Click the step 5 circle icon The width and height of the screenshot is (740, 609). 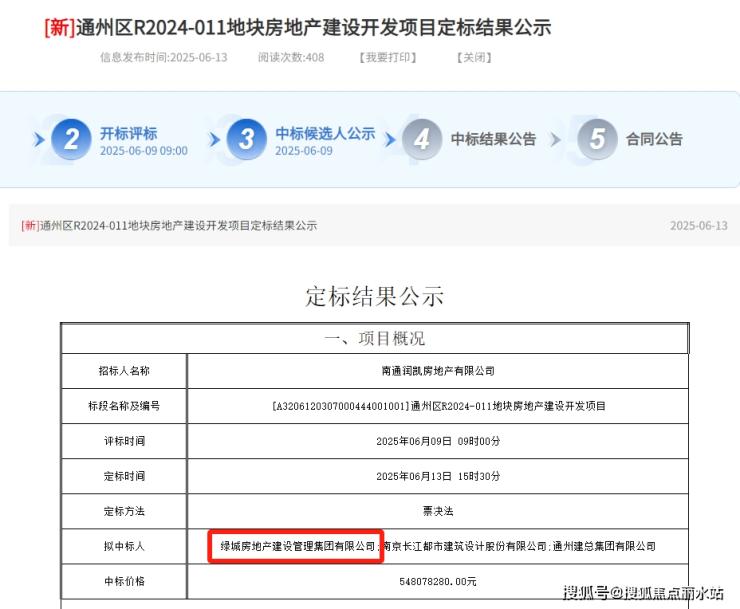tap(597, 139)
